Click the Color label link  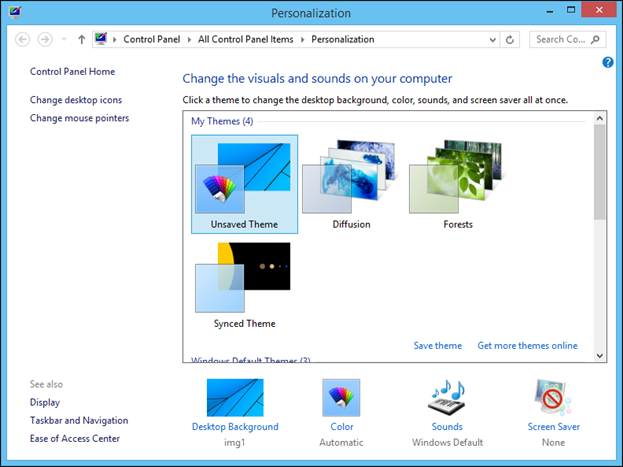click(342, 427)
